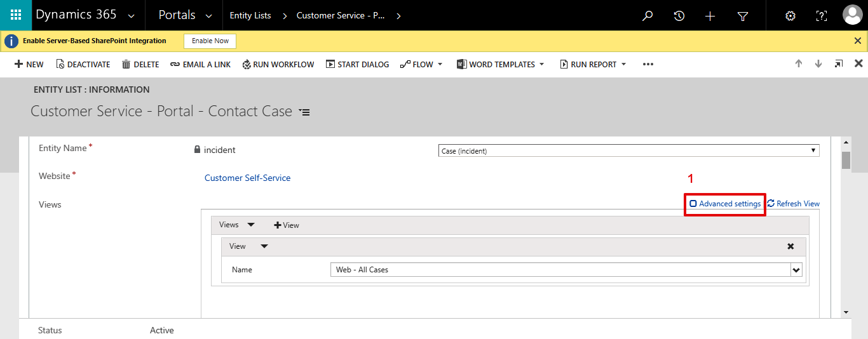Click the + View add button
Viewport: 868px width, 339px height.
click(287, 225)
